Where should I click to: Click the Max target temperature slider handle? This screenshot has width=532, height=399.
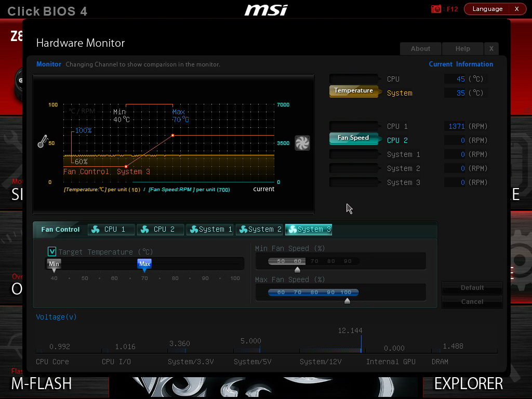click(x=144, y=265)
